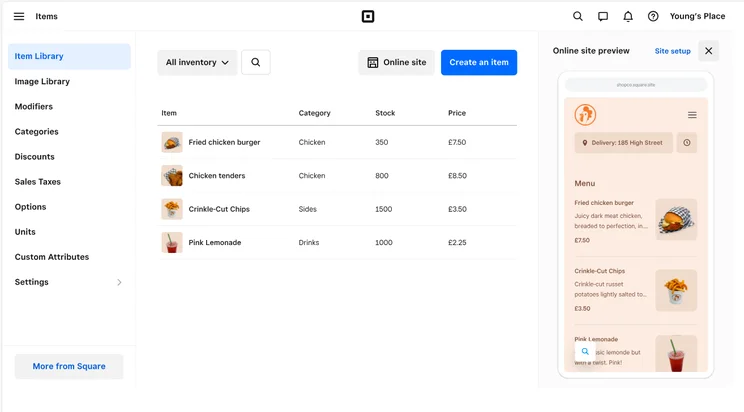Click the burger image in site preview
744x412 pixels.
[676, 219]
